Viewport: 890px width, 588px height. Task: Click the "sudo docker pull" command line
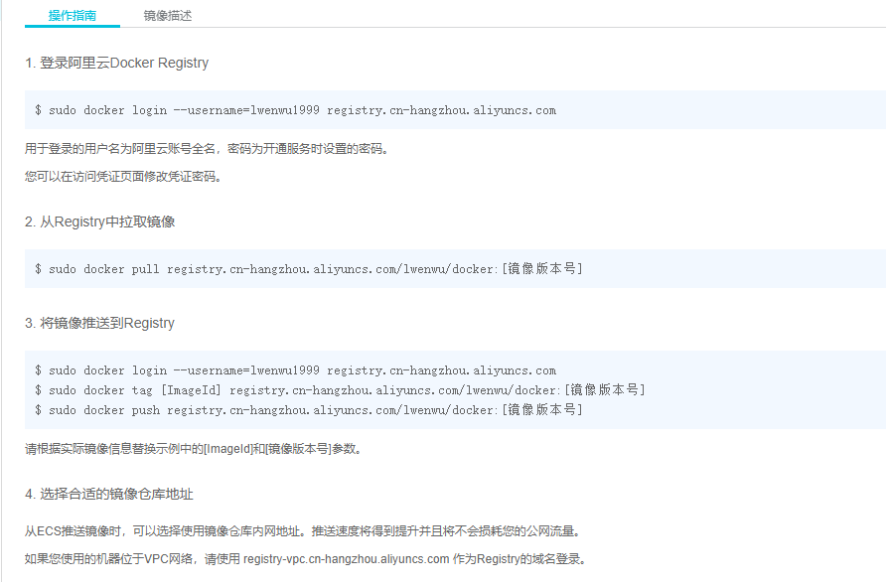(308, 268)
